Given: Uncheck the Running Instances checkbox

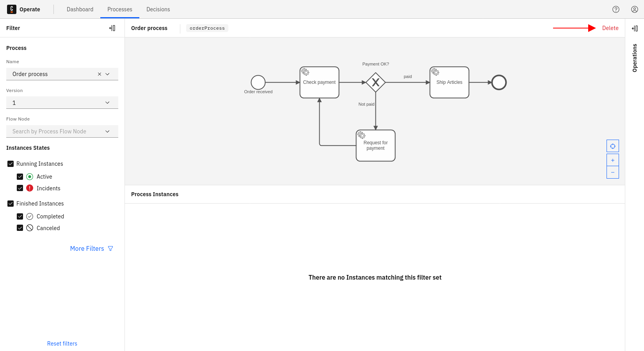Looking at the screenshot, I should (11, 164).
